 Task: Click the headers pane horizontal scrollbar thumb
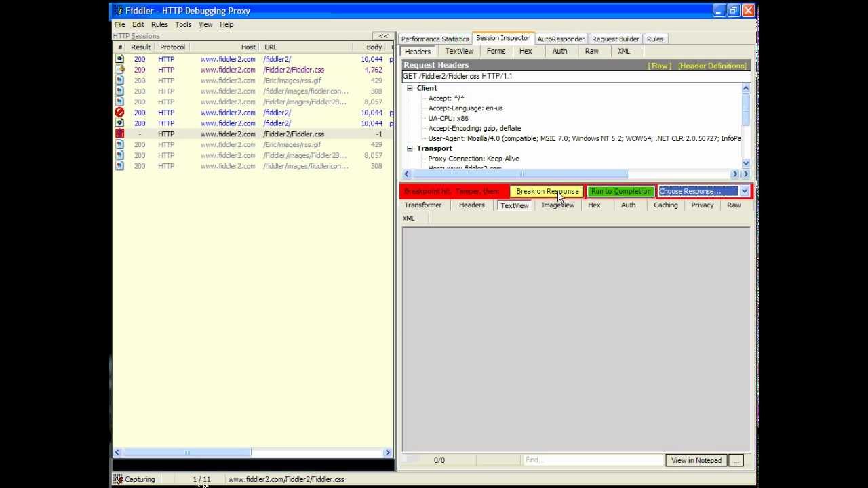[x=521, y=174]
